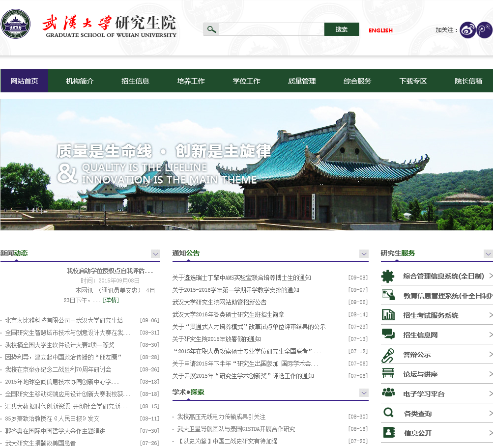Open the 综合服务 menu item

click(357, 81)
